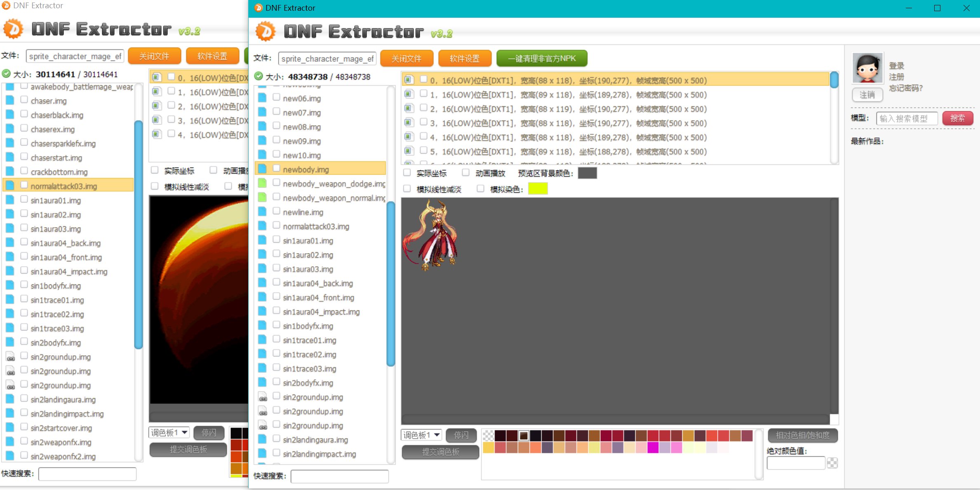Enable the 实际坐标 checkbox in front window
Viewport: 980px width, 490px height.
point(407,173)
